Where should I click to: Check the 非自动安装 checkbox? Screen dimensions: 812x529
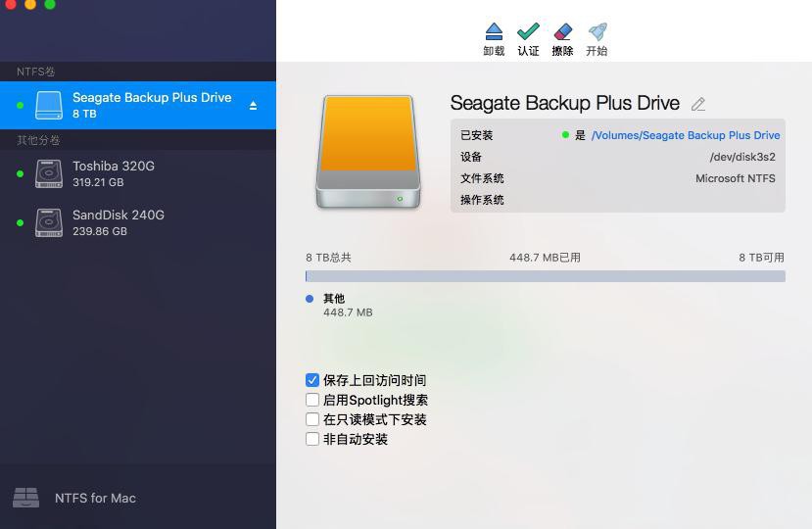tap(312, 439)
